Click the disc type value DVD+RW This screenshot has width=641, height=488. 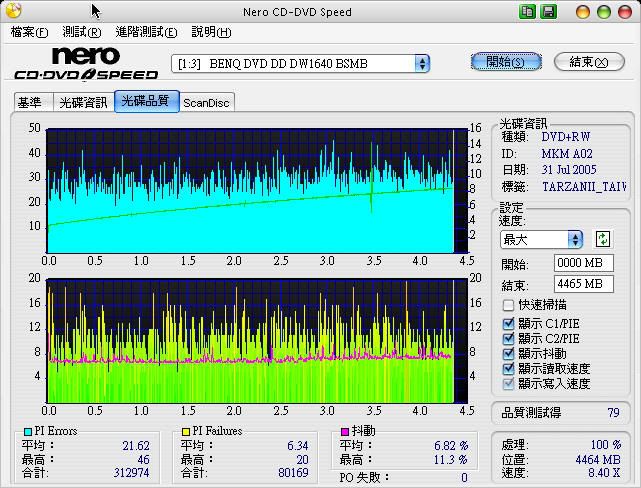[x=566, y=137]
